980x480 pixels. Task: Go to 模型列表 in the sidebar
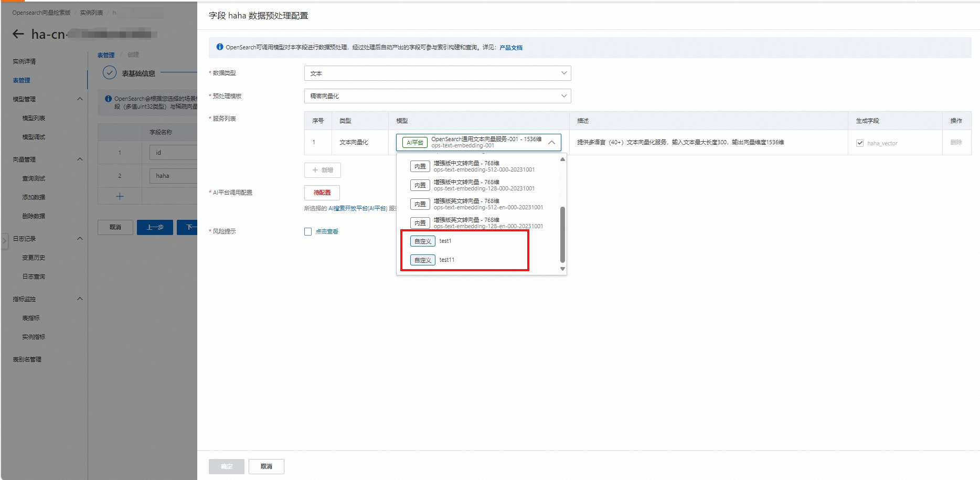(34, 118)
